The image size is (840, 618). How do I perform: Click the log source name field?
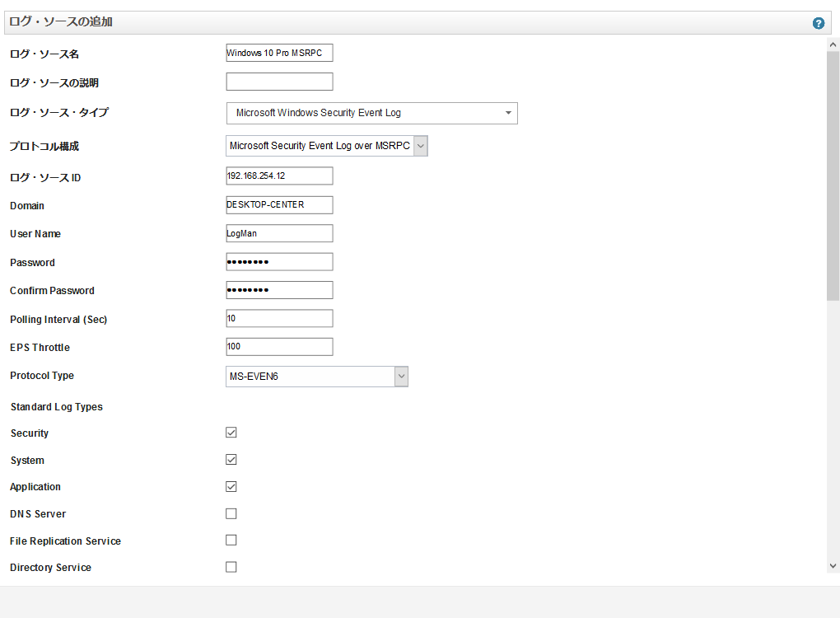[279, 53]
